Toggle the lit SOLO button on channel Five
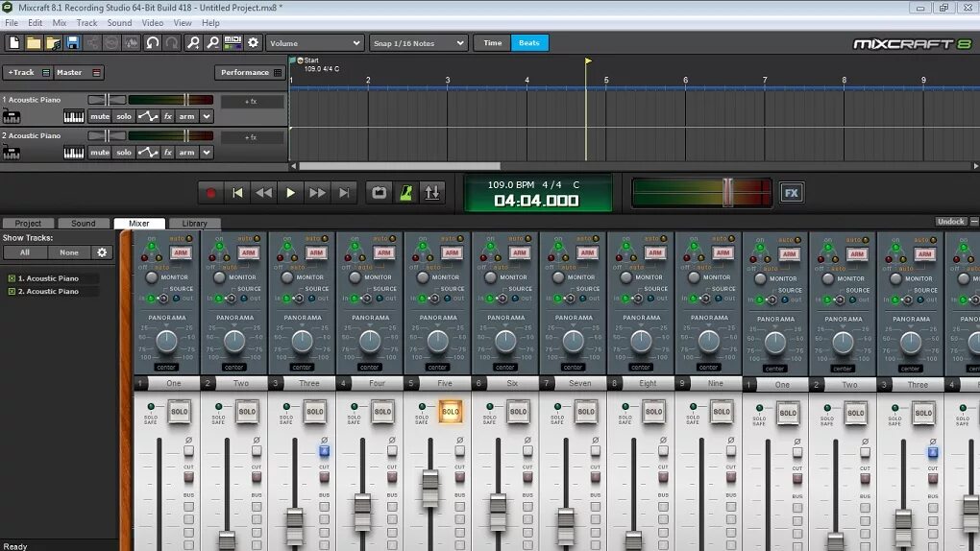 click(x=450, y=412)
